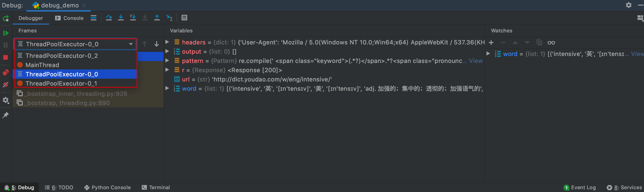Toggle Mute Breakpoints icon
644x192 pixels.
(x=6, y=85)
